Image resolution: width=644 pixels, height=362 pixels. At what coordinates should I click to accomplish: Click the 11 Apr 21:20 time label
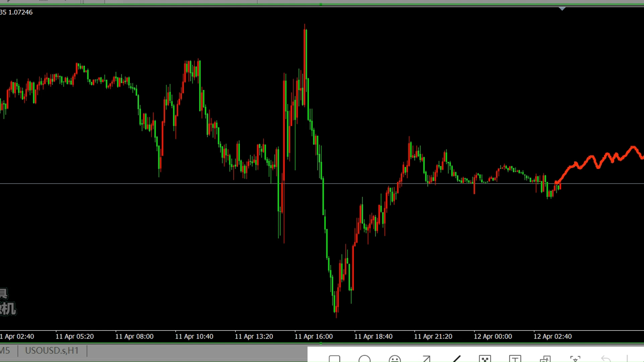pos(433,336)
